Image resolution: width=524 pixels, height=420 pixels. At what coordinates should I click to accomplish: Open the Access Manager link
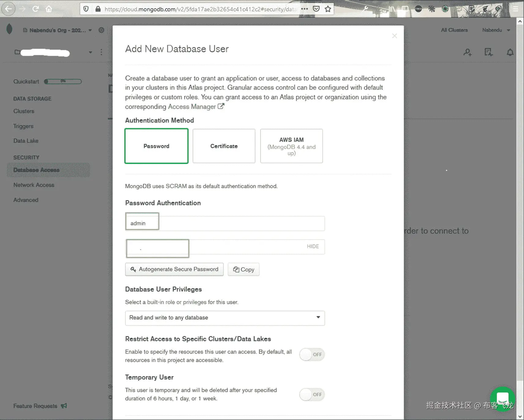pyautogui.click(x=196, y=106)
